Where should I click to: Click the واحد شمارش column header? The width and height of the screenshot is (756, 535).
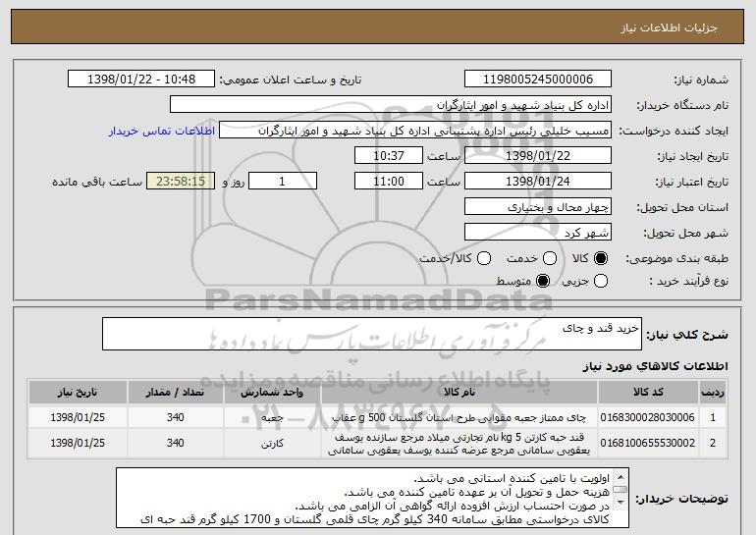point(272,392)
